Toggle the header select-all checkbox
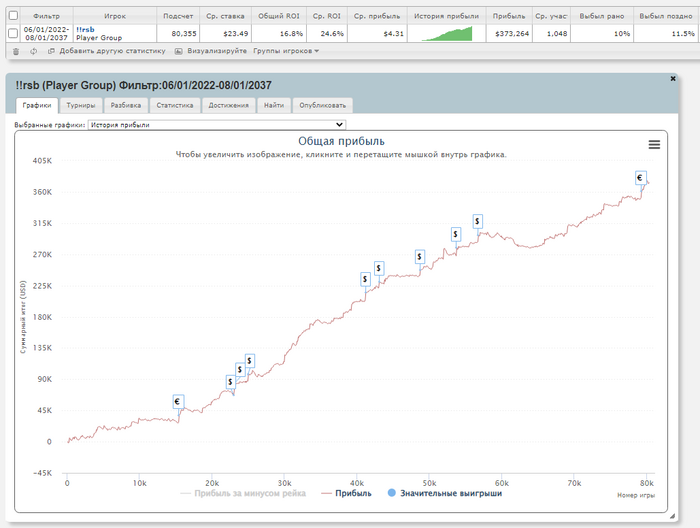The image size is (700, 528). (13, 16)
